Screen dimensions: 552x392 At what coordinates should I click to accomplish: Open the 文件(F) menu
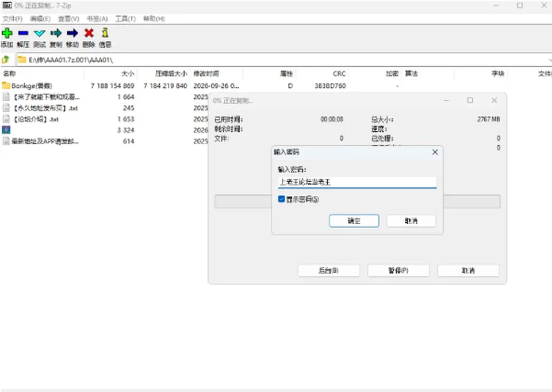tap(12, 18)
